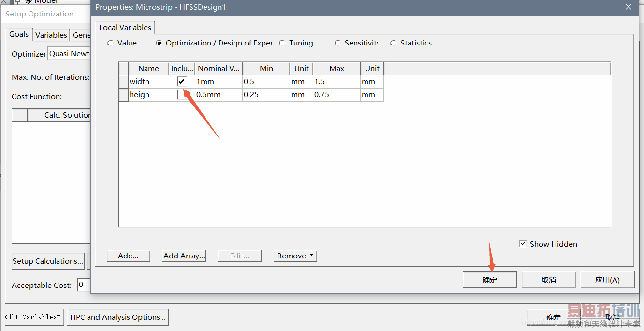Switch to Variables tab in Setup Optimization
The height and width of the screenshot is (331, 644).
(x=51, y=35)
